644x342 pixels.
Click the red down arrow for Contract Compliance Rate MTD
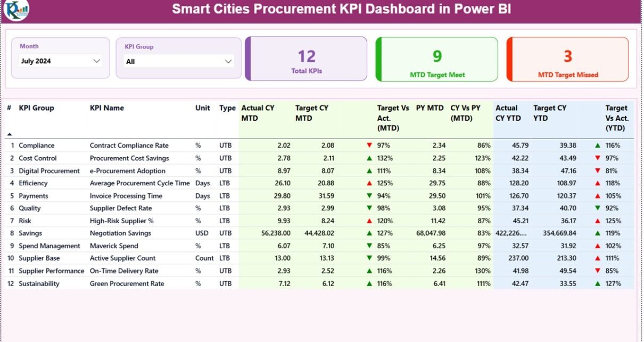[369, 145]
